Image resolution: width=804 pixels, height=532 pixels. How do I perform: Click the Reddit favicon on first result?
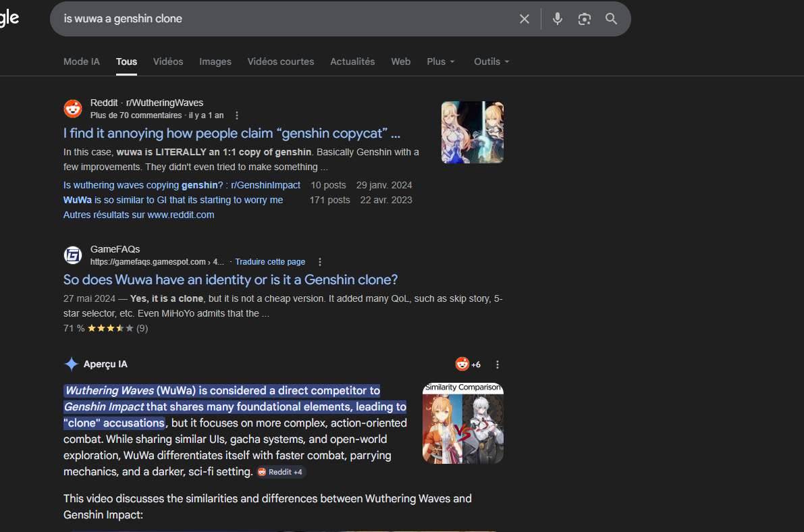point(73,108)
